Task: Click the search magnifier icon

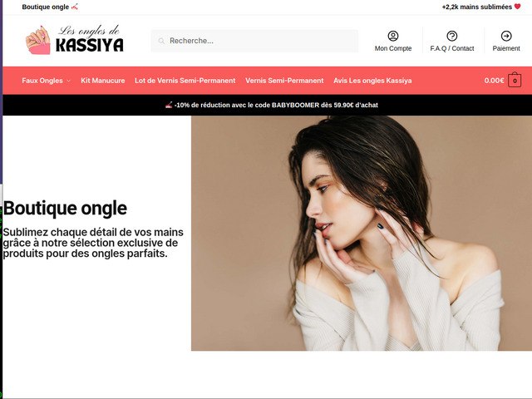Action: click(x=161, y=41)
